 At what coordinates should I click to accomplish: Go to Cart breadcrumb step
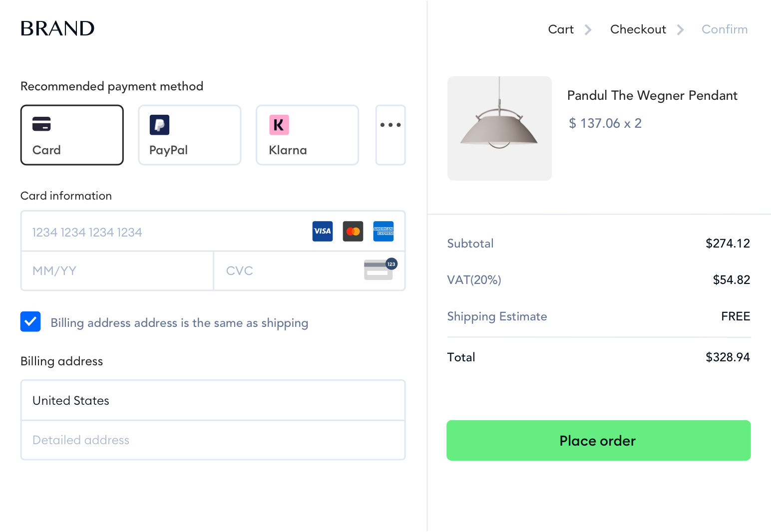[561, 29]
